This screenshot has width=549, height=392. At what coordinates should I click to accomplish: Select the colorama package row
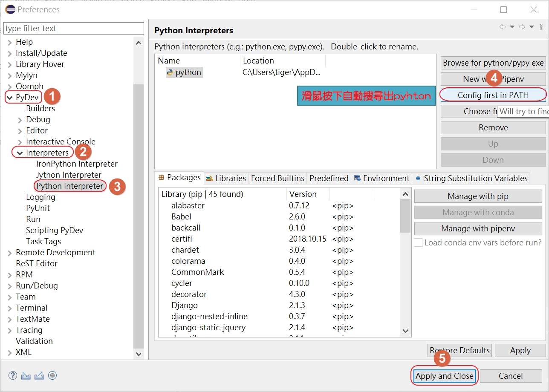[280, 261]
